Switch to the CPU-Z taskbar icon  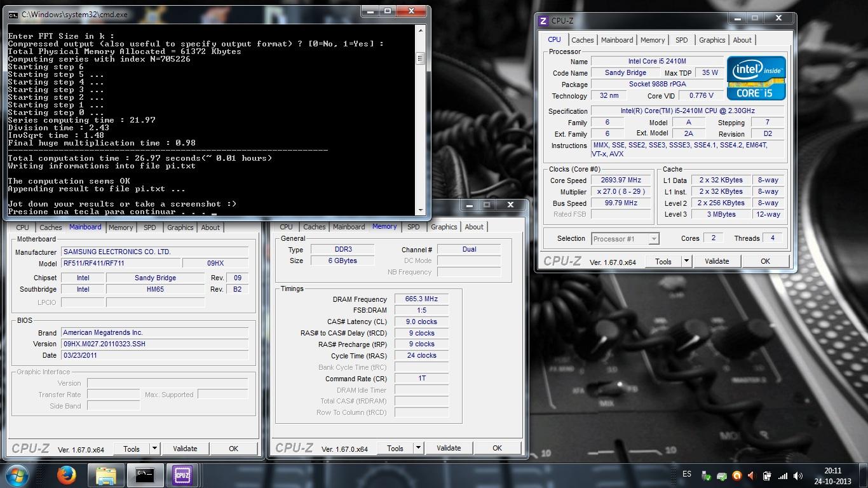pyautogui.click(x=182, y=475)
